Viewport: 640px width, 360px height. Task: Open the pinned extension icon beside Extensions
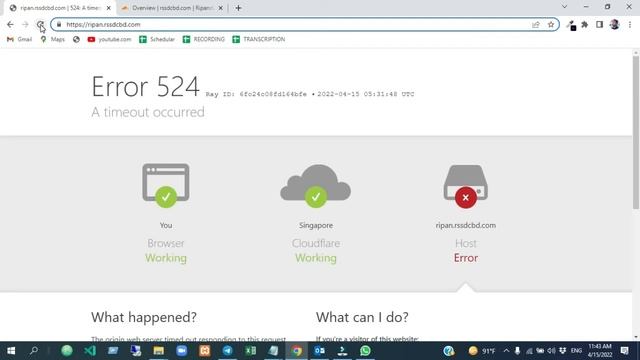(x=571, y=25)
